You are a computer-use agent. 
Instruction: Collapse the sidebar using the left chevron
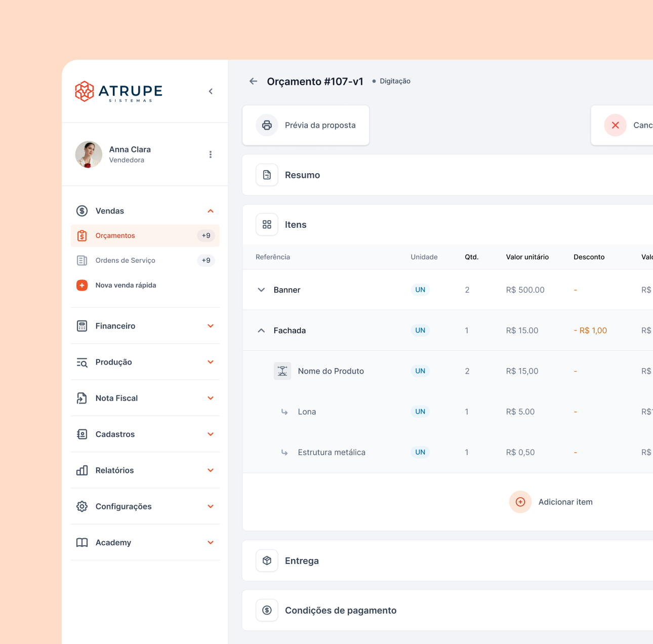pos(211,92)
